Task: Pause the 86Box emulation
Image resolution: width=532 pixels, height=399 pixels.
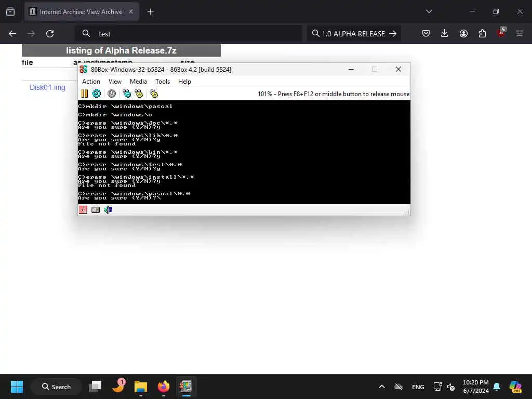Action: (85, 94)
